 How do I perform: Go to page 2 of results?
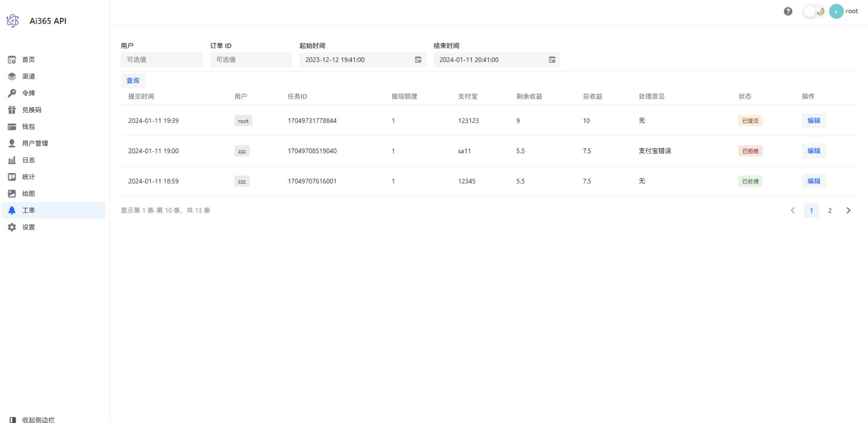(830, 210)
